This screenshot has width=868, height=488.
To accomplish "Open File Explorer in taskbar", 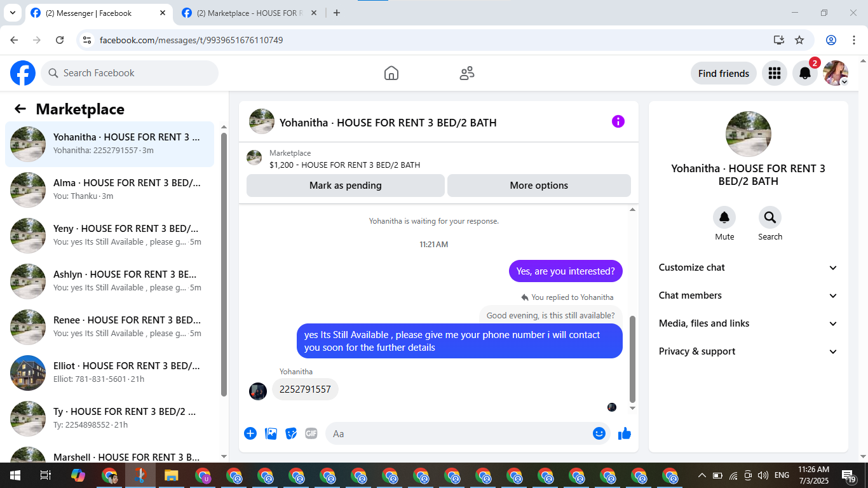I will click(171, 475).
